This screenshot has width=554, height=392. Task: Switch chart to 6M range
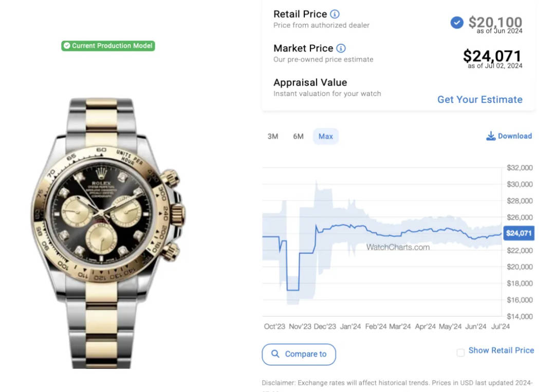point(298,136)
